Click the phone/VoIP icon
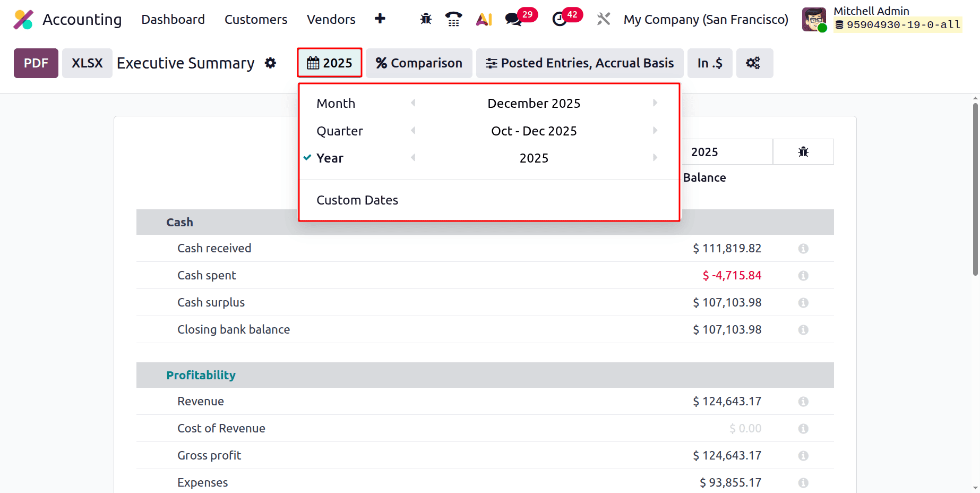This screenshot has height=493, width=980. (454, 19)
